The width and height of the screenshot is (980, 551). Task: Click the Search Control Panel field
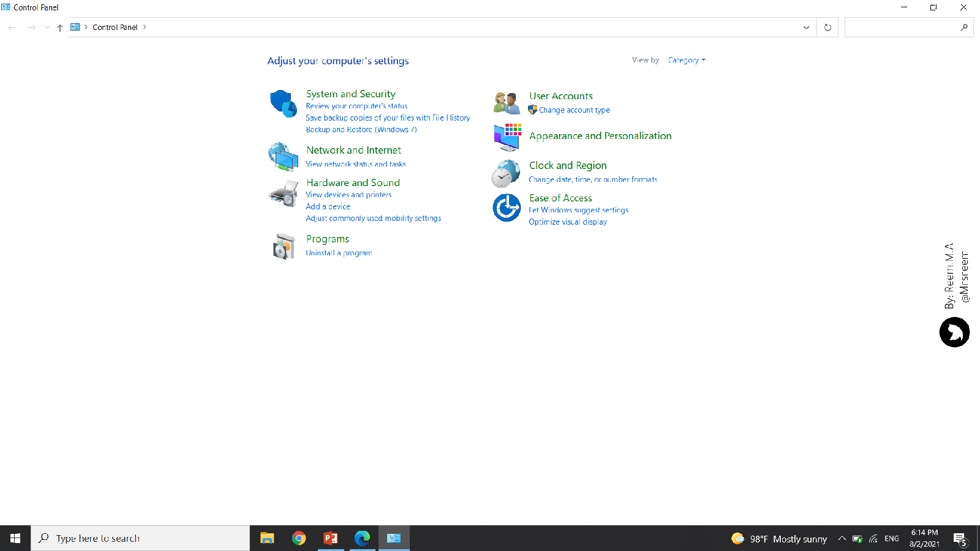902,28
